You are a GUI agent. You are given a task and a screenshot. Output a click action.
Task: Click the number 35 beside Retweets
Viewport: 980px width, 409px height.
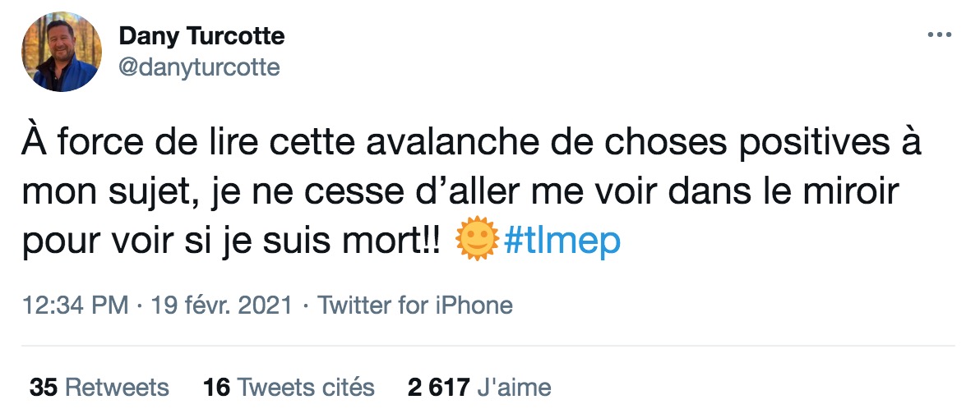(x=43, y=387)
